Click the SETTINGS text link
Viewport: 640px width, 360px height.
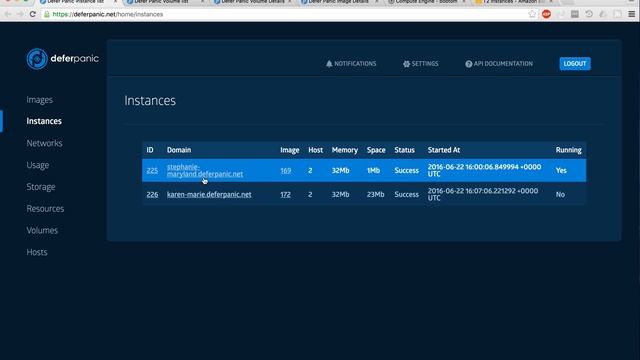click(425, 64)
